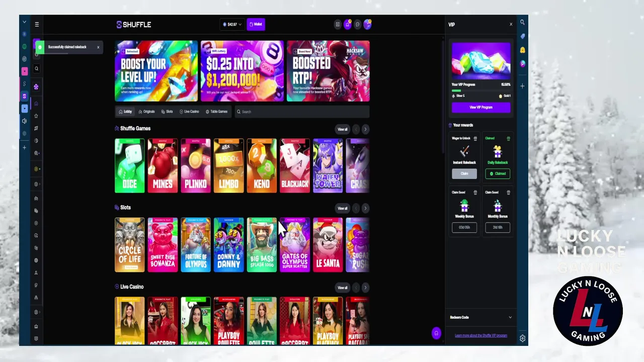Show previous Live Casino with left arrow
This screenshot has height=362, width=644.
pyautogui.click(x=356, y=288)
